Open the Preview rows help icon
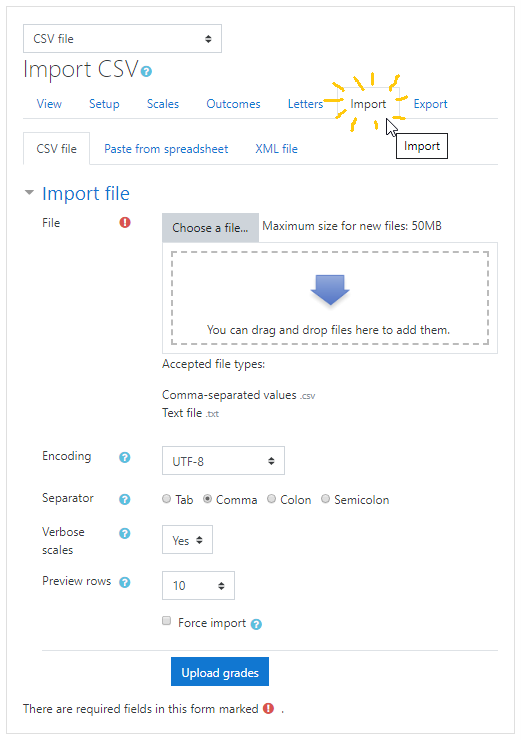This screenshot has width=521, height=740. [x=125, y=582]
